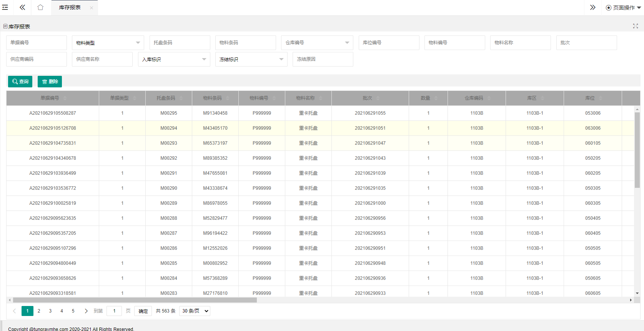This screenshot has height=331, width=644.
Task: Sort by 数量 column sort icon
Action: (436, 98)
